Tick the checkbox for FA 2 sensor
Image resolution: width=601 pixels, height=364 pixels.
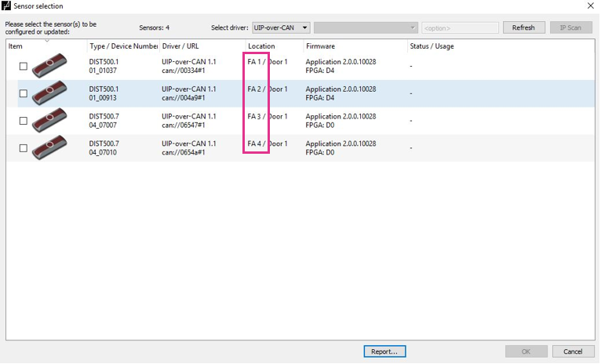click(x=23, y=93)
